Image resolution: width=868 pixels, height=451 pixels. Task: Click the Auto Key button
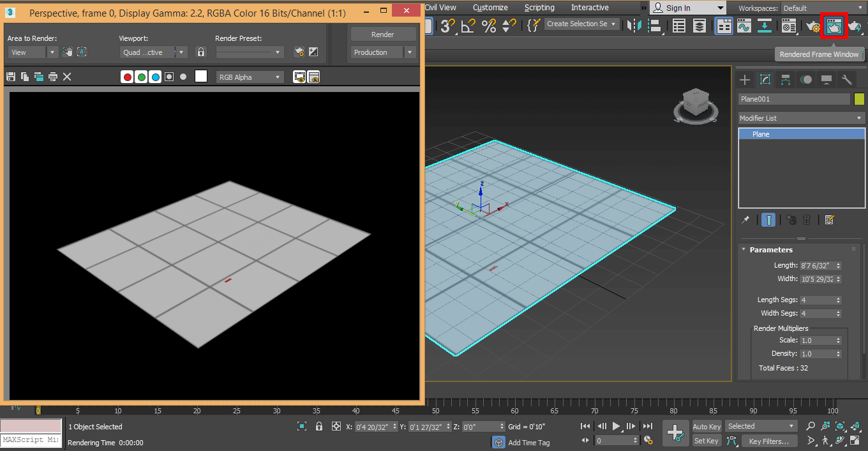click(x=707, y=427)
